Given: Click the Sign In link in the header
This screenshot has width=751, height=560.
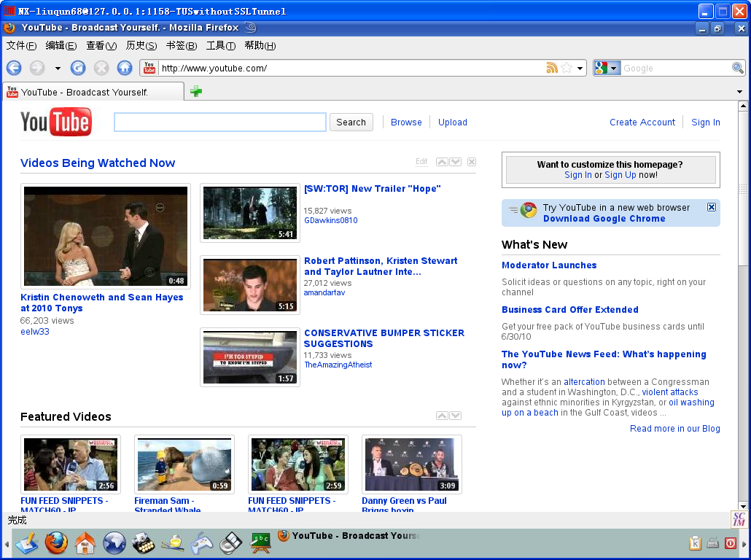Looking at the screenshot, I should point(706,122).
